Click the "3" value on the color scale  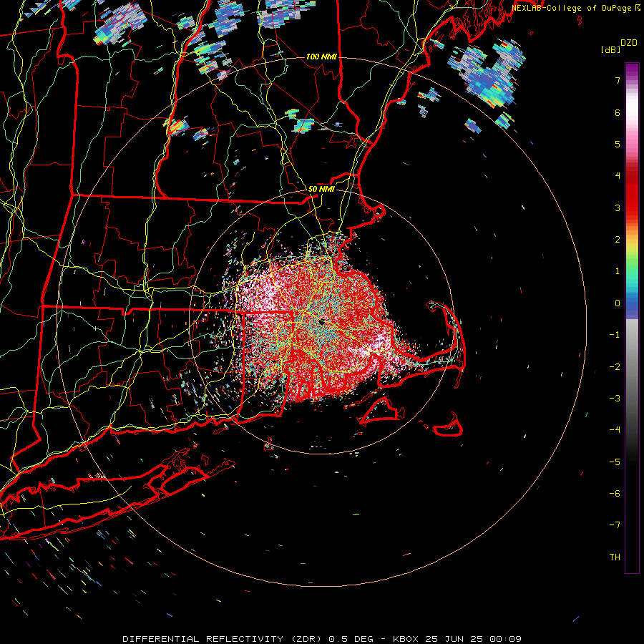618,208
